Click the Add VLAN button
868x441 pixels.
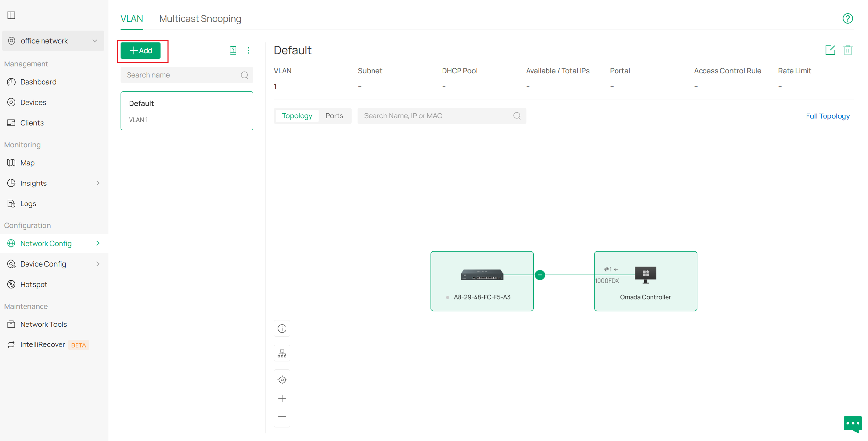[x=141, y=51]
